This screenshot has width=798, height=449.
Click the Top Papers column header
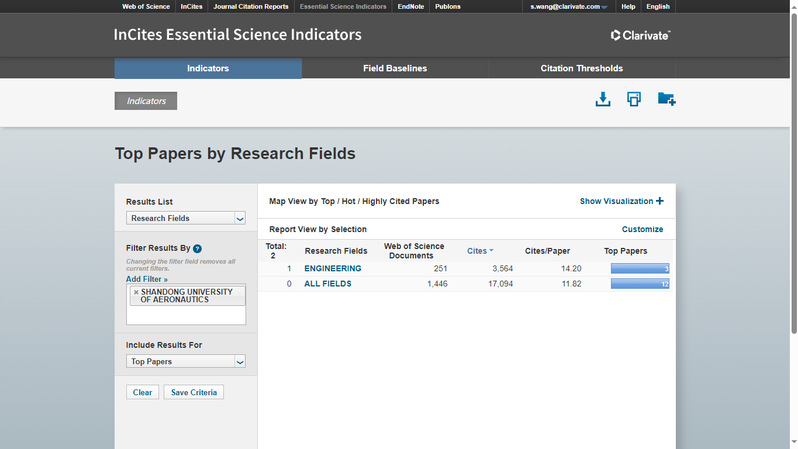(x=625, y=251)
